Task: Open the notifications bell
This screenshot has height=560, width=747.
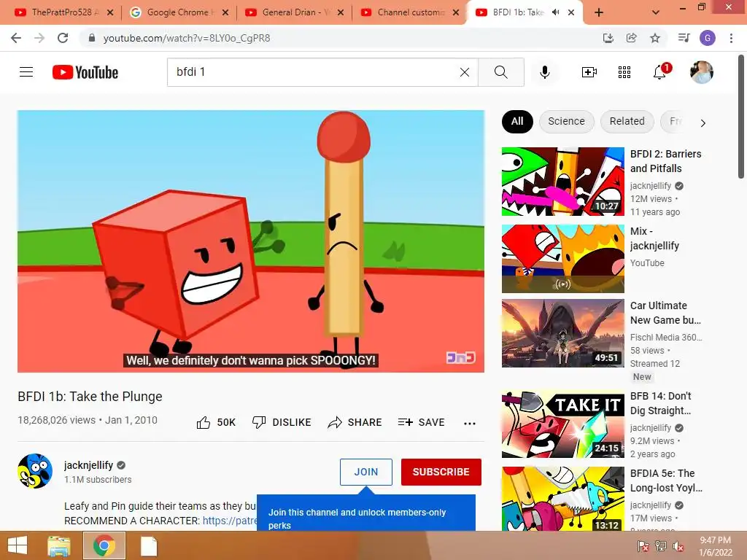Action: (x=660, y=72)
